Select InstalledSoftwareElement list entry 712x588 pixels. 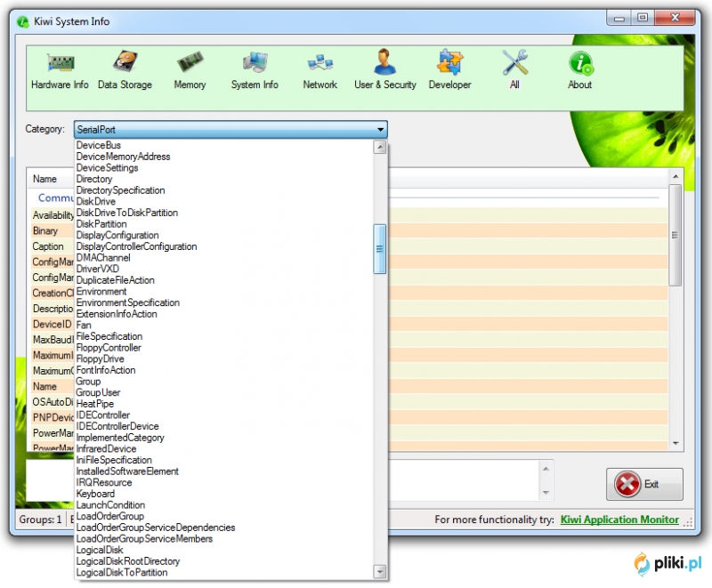point(224,471)
